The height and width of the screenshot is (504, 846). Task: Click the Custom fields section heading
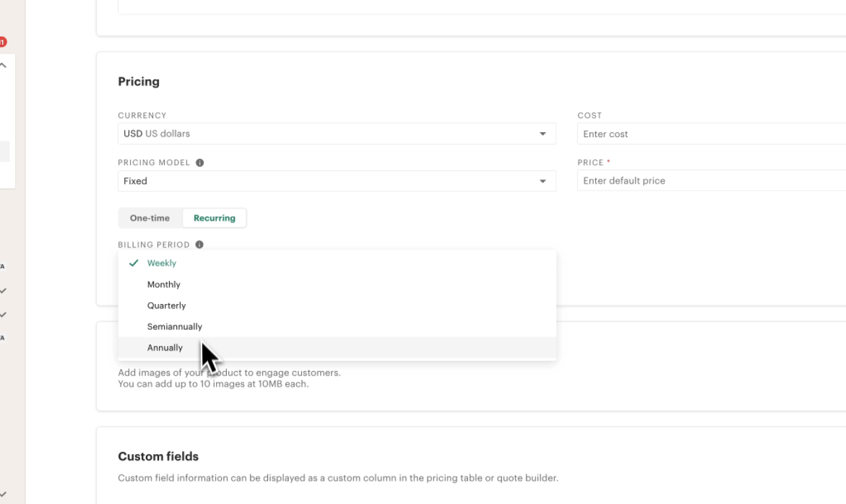click(157, 456)
